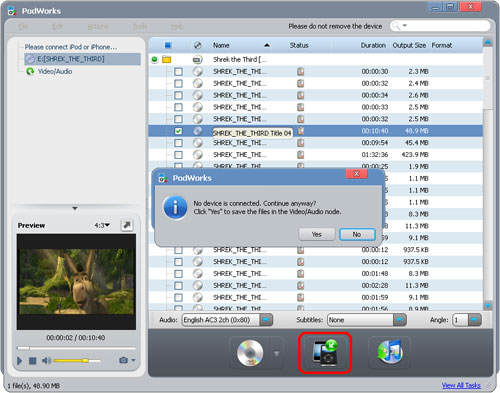The width and height of the screenshot is (500, 393).
Task: Take a snapshot with the camera icon
Action: 123,360
